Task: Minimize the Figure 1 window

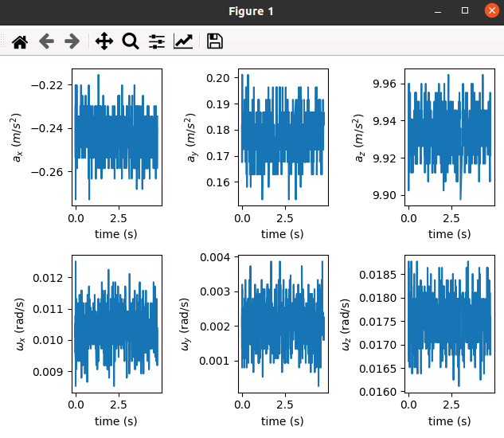Action: 437,11
